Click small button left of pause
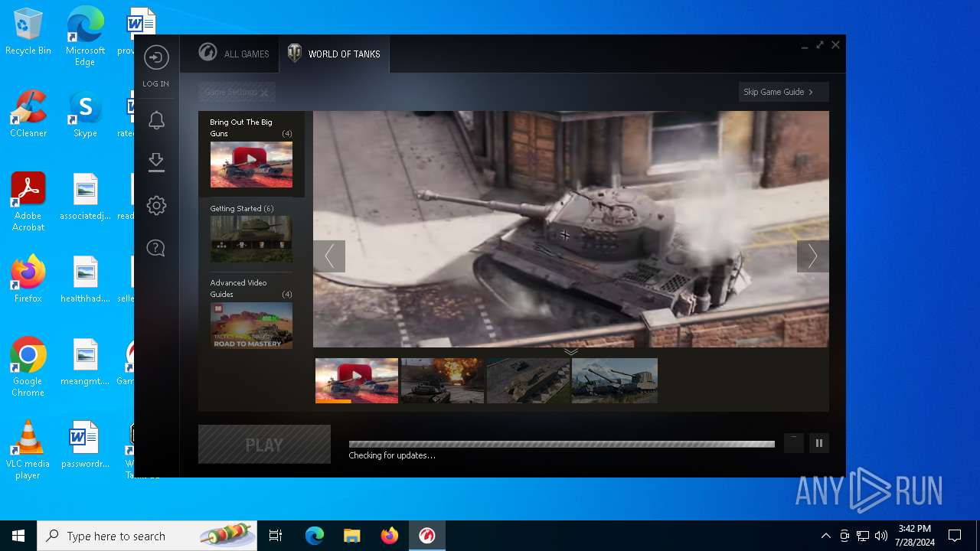This screenshot has width=980, height=551. (x=794, y=443)
